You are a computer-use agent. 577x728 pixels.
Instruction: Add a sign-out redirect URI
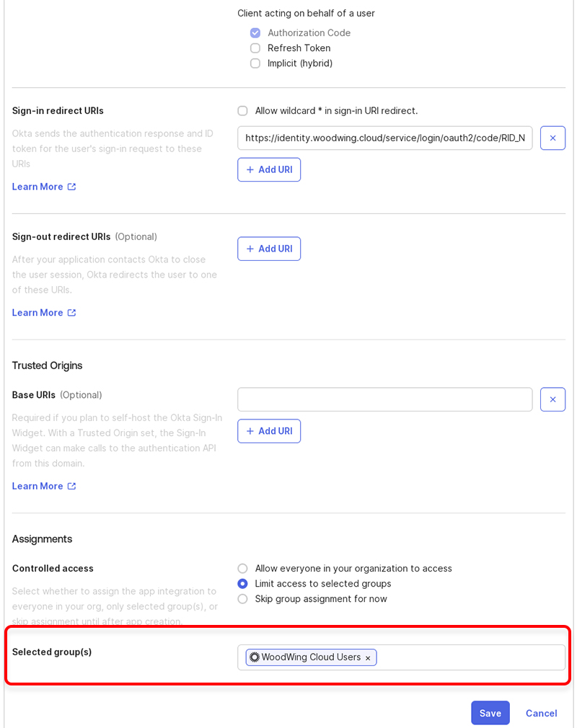point(269,249)
